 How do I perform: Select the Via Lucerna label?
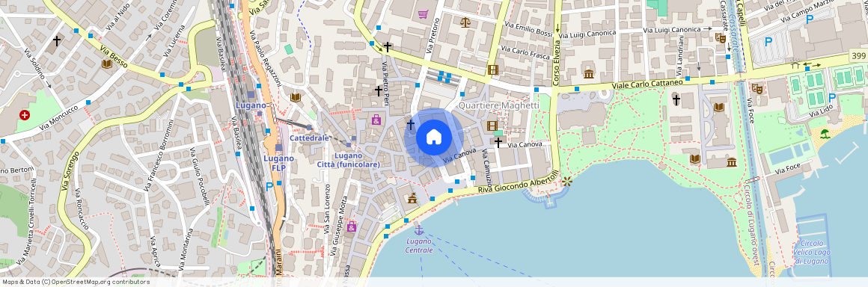click(x=175, y=42)
